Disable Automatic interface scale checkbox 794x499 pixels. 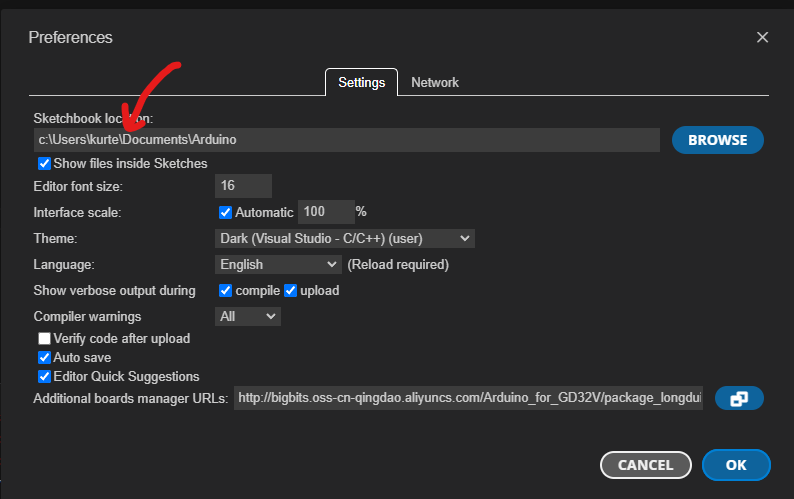tap(225, 212)
